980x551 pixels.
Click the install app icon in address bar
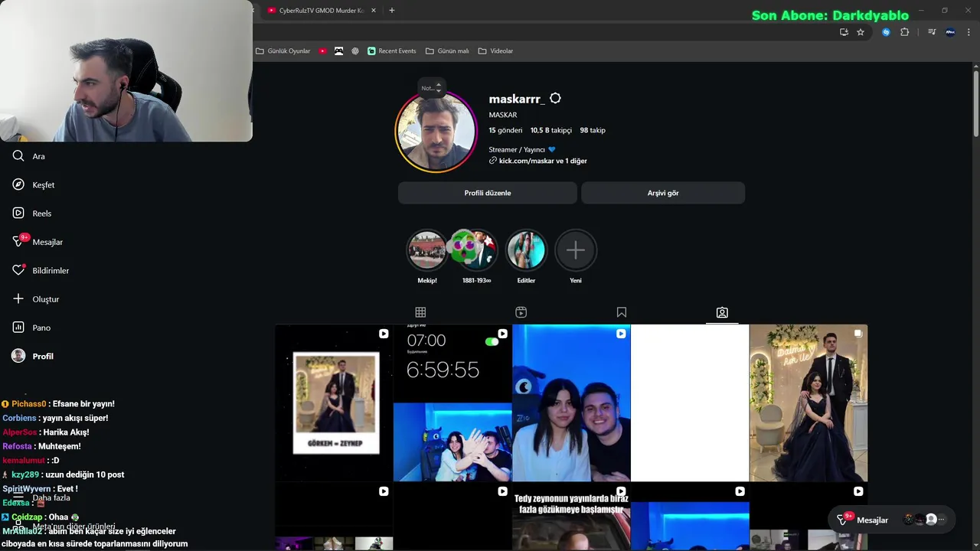[844, 32]
